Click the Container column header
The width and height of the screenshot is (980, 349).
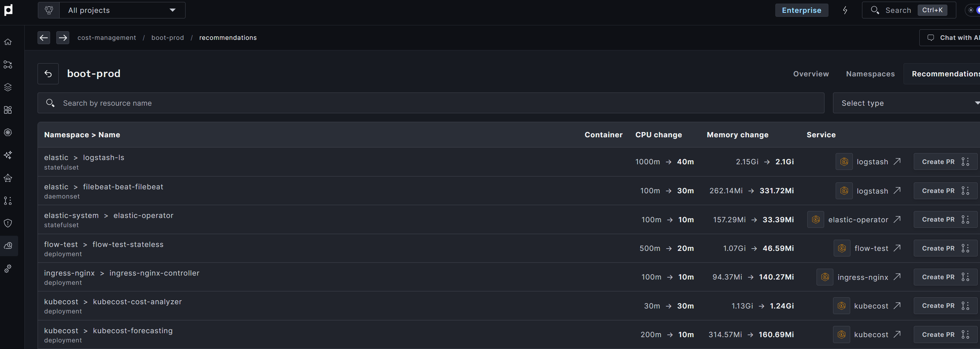point(603,135)
